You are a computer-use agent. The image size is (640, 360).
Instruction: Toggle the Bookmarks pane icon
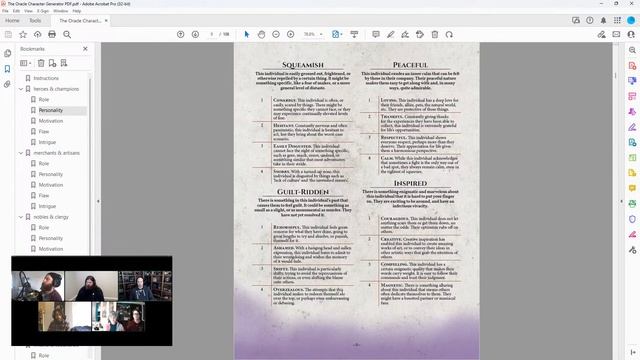7,69
